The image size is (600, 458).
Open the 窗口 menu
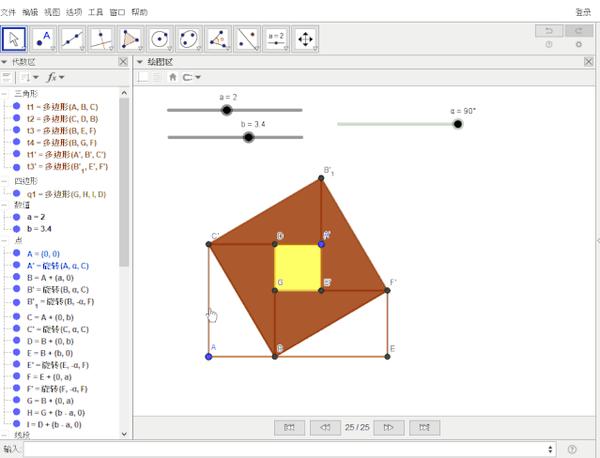[117, 12]
